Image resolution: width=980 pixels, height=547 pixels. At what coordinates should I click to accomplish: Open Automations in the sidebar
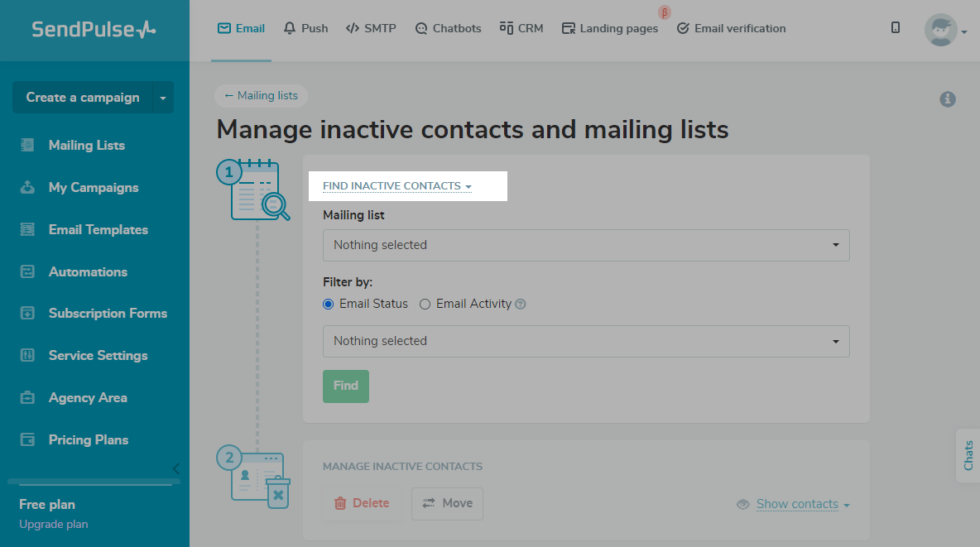point(88,271)
